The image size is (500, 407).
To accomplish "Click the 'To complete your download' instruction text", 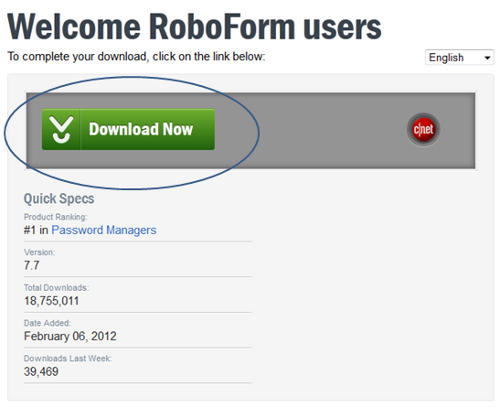I will coord(136,57).
